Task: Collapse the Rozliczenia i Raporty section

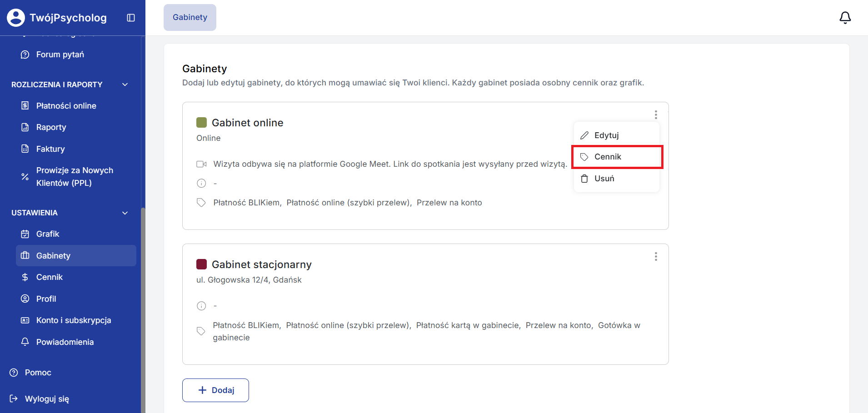Action: tap(125, 85)
